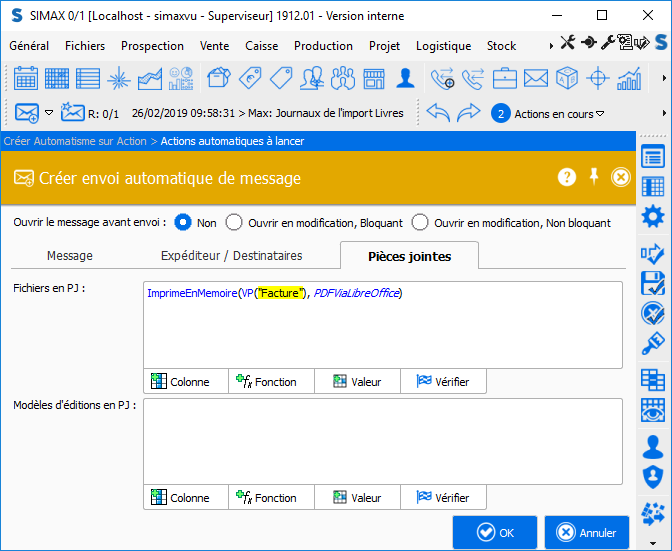Screen dimensions: 672x551
Task: Open the envelope message dropdown arrow
Action: tap(47, 113)
